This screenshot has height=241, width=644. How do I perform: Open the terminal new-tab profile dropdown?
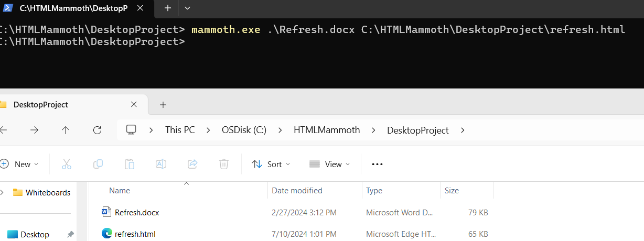click(187, 8)
